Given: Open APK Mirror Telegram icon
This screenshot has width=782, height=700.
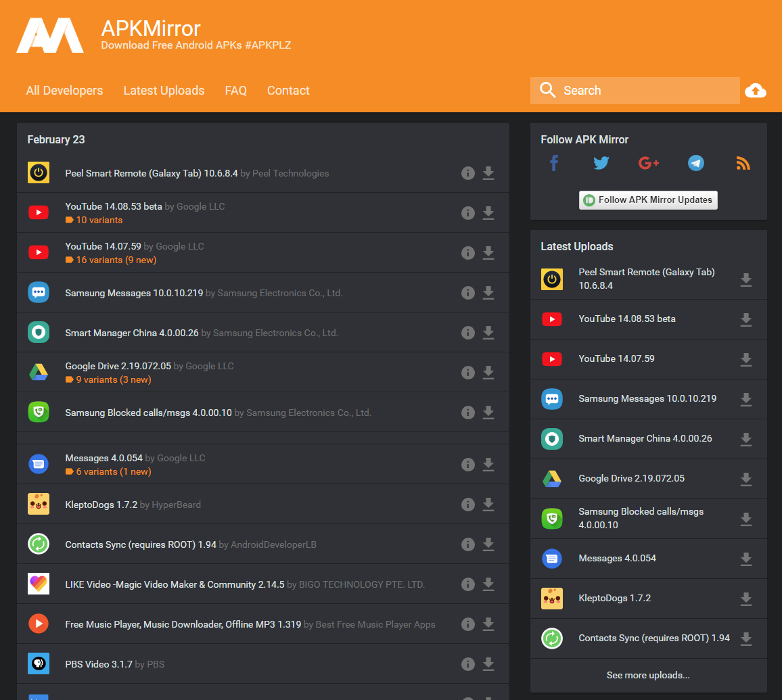Looking at the screenshot, I should [x=695, y=163].
